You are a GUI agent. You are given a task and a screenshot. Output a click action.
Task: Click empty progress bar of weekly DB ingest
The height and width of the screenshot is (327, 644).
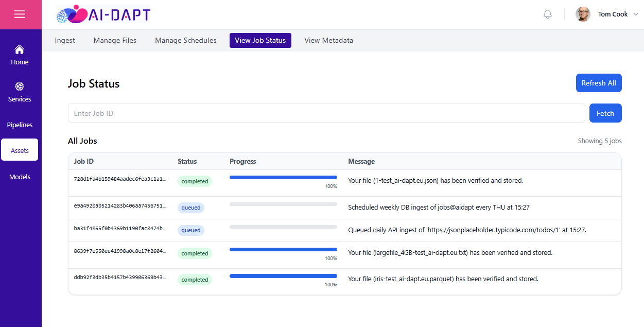coord(283,204)
